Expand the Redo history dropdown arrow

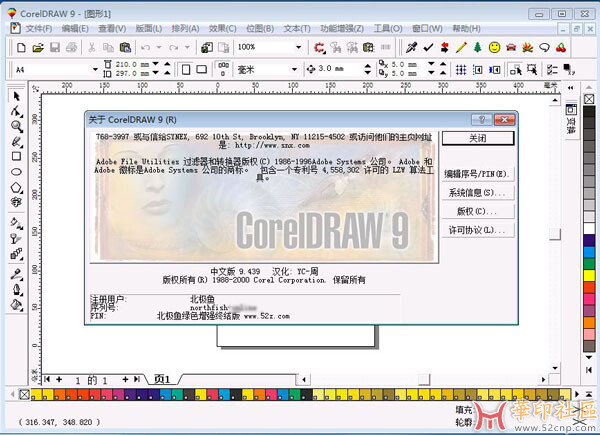tap(187, 47)
